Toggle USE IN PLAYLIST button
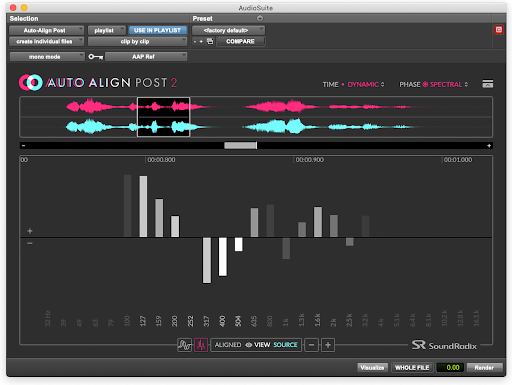This screenshot has width=512, height=385. (158, 30)
